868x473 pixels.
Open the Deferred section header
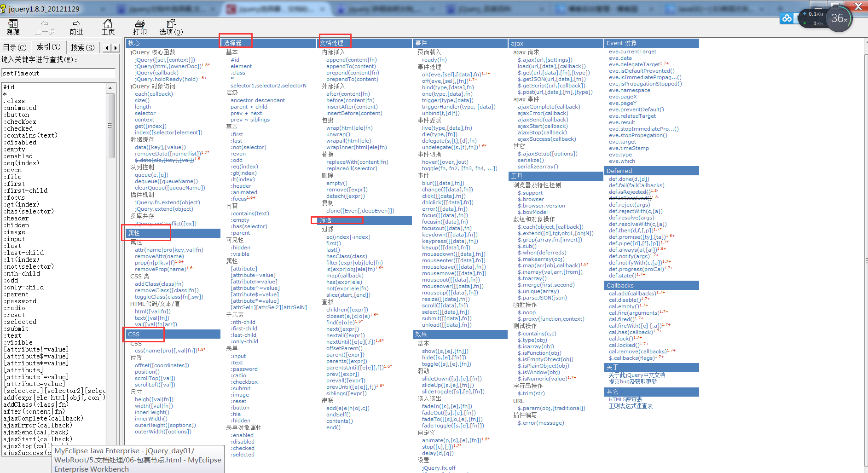[x=652, y=171]
